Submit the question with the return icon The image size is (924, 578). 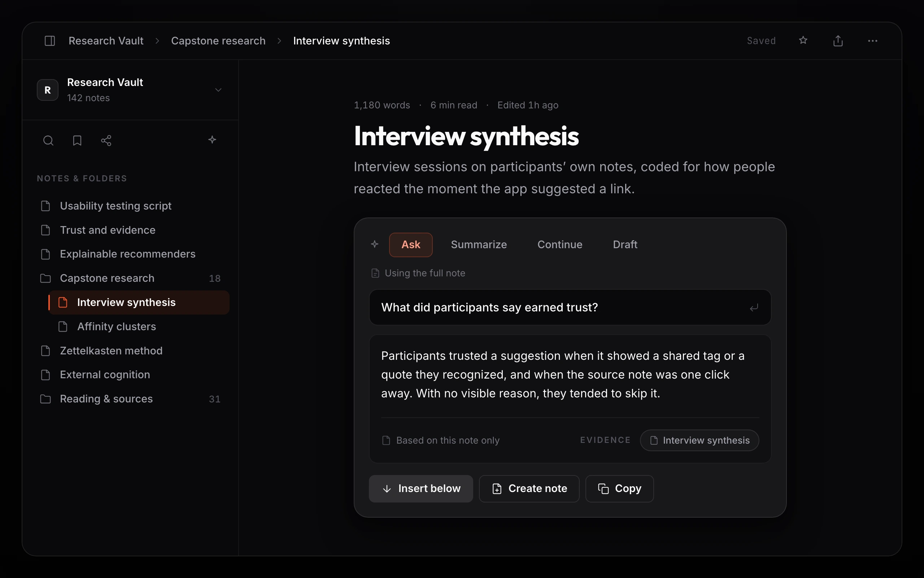tap(754, 307)
